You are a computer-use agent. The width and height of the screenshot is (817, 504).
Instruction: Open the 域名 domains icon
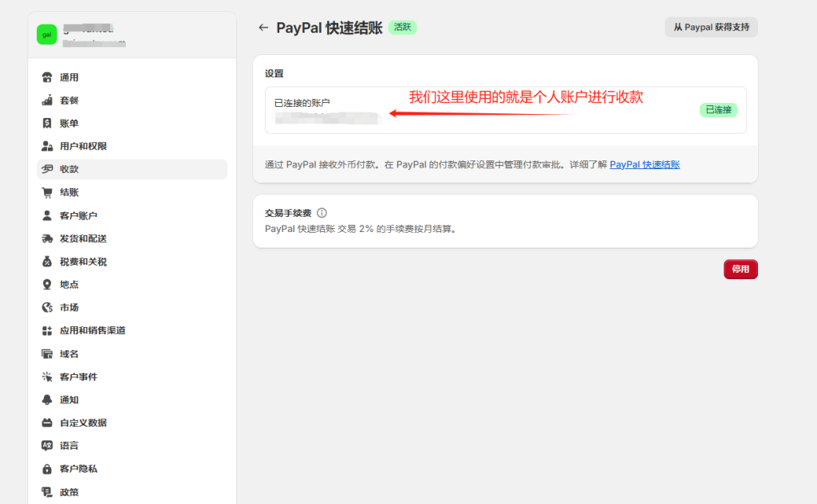click(48, 353)
